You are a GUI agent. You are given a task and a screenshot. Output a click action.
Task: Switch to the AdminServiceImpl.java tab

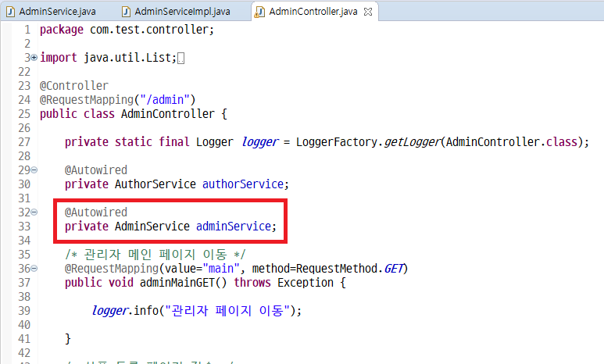(182, 12)
